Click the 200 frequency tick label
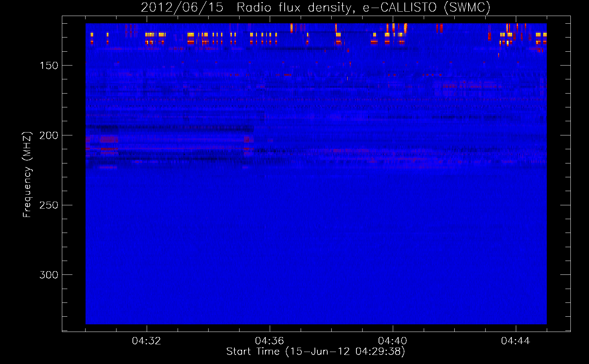Image resolution: width=589 pixels, height=364 pixels. tap(49, 135)
